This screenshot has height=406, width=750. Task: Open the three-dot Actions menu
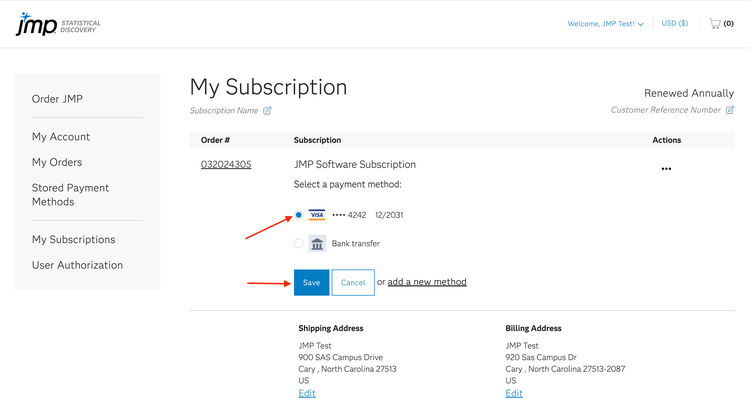[x=666, y=168]
